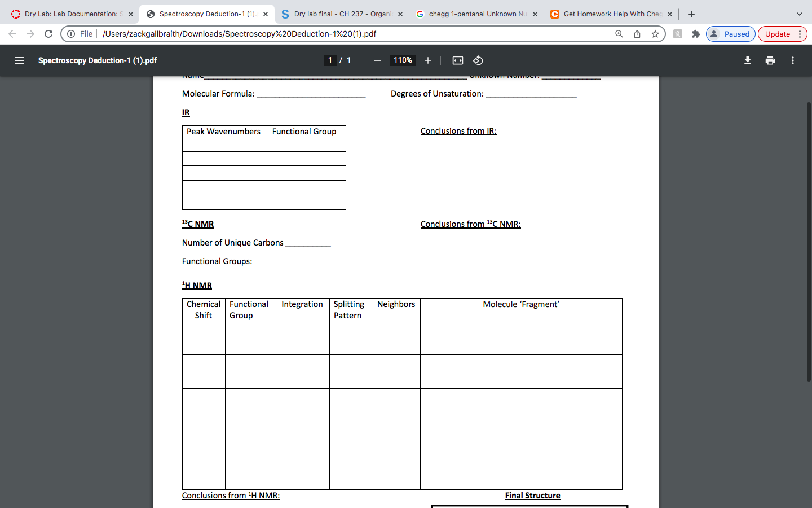Open the chegg 1-pentanal Google search tab

tap(476, 14)
